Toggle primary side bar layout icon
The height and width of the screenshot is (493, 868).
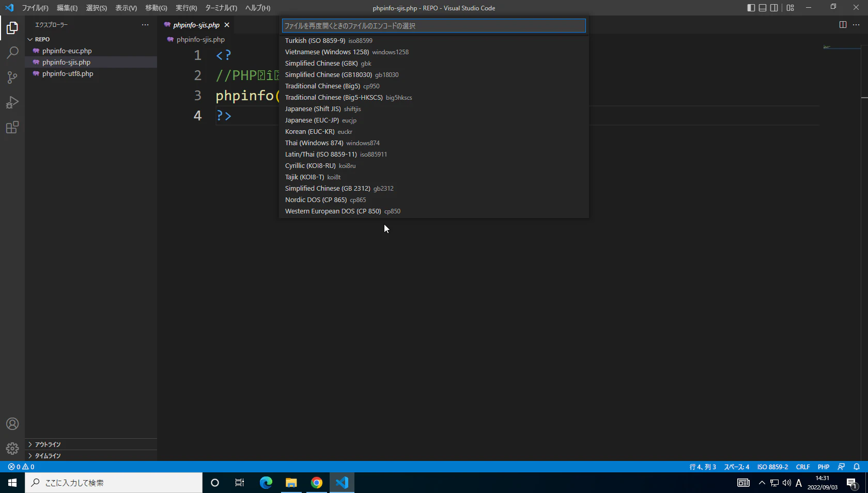coord(751,8)
